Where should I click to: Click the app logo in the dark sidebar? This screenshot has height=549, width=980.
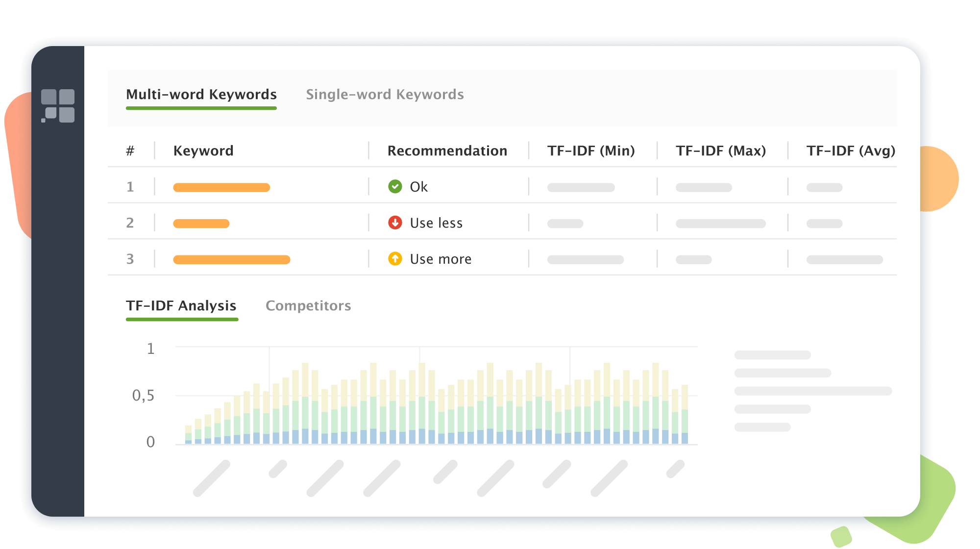(58, 106)
